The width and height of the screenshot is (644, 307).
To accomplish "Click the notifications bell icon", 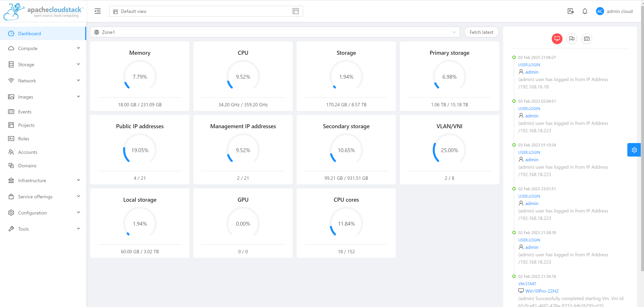I will pyautogui.click(x=584, y=11).
